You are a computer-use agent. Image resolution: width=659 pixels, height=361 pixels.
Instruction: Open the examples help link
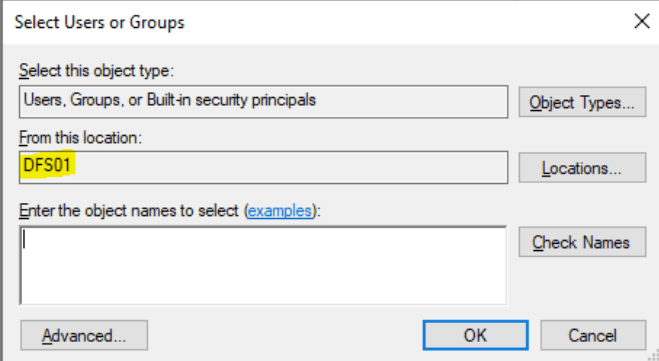[280, 210]
